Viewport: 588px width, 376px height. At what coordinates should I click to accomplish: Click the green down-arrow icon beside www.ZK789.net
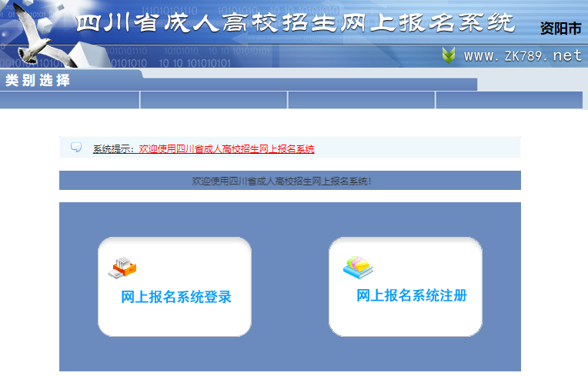(448, 55)
